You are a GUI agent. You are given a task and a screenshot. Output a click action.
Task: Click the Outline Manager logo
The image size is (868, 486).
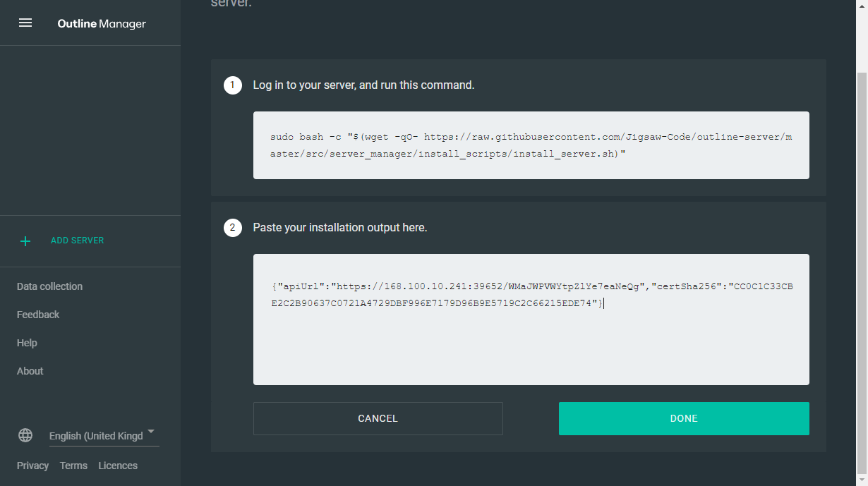(x=100, y=23)
